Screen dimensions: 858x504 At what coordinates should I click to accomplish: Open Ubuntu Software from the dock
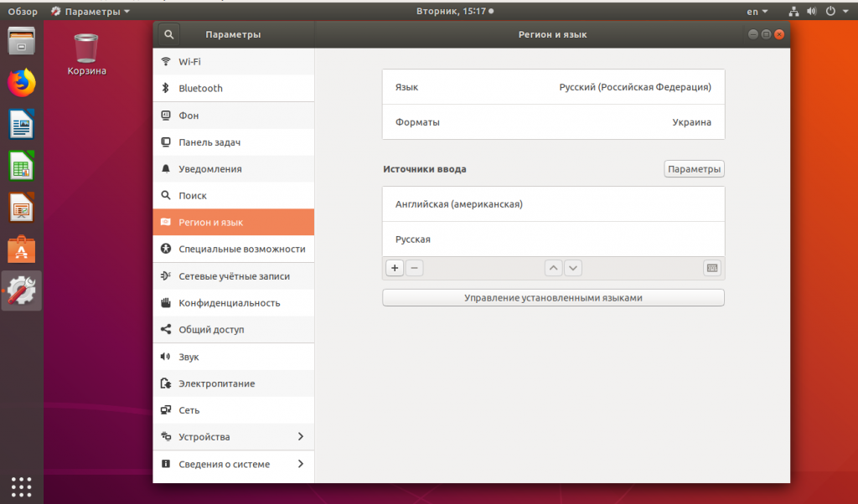point(22,249)
